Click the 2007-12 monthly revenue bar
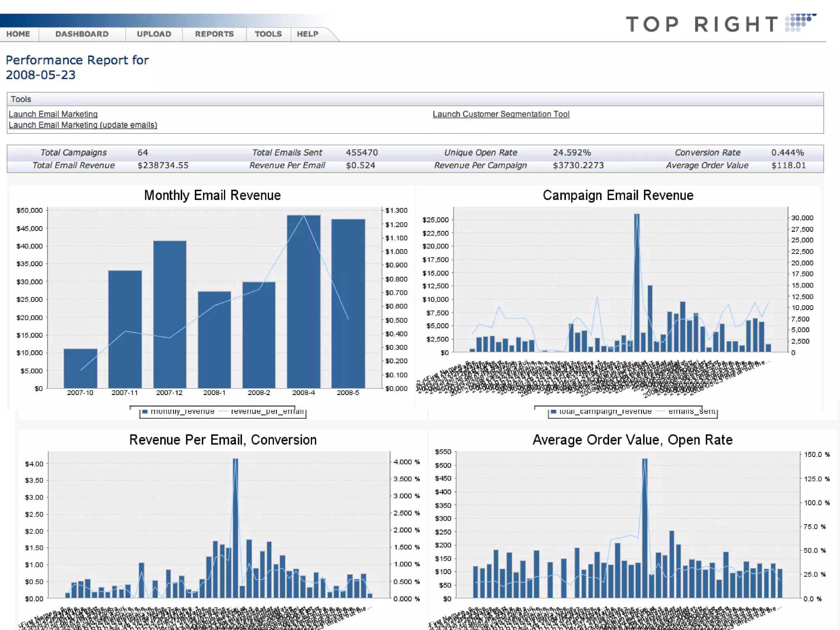840x630 pixels. click(x=169, y=314)
